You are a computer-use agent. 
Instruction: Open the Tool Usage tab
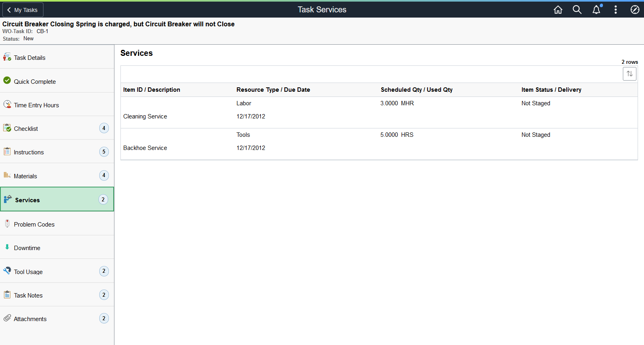57,271
